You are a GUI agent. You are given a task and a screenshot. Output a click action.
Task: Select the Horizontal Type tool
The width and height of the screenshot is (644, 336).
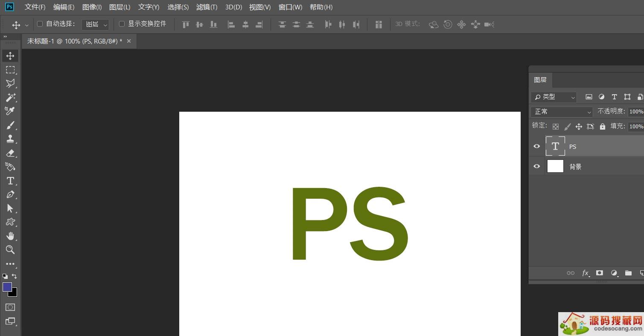coord(10,181)
